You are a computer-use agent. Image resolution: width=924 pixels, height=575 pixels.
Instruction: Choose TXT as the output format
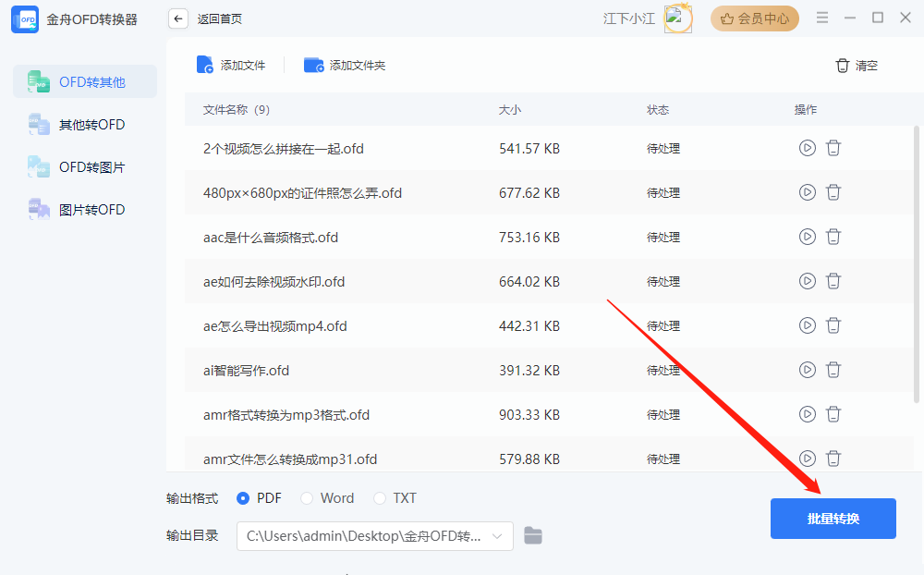click(379, 498)
